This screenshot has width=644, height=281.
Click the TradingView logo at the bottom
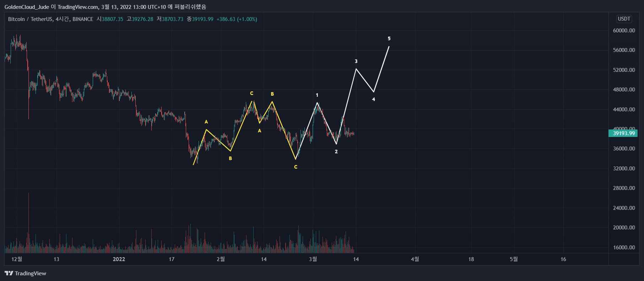click(x=25, y=273)
